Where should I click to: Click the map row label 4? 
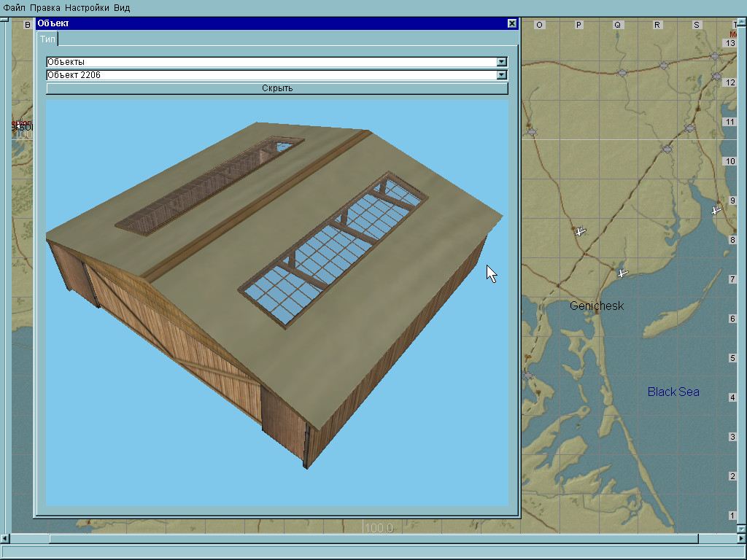[732, 397]
